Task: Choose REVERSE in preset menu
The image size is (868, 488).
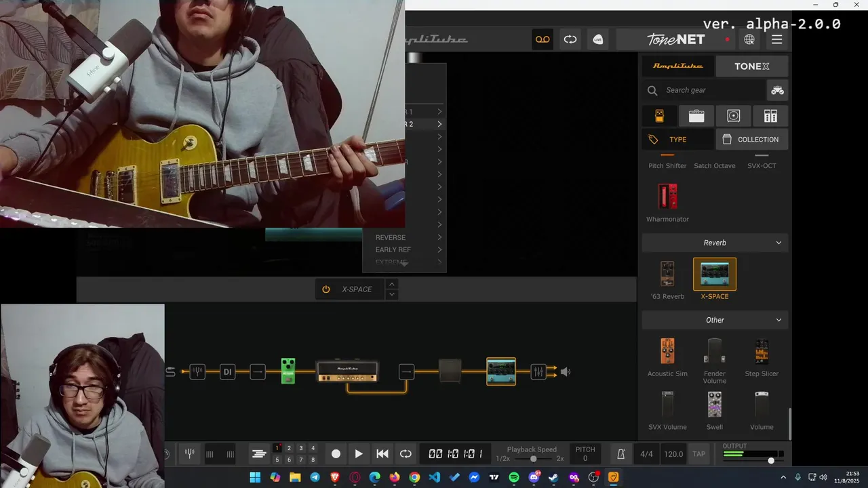Action: pyautogui.click(x=391, y=237)
